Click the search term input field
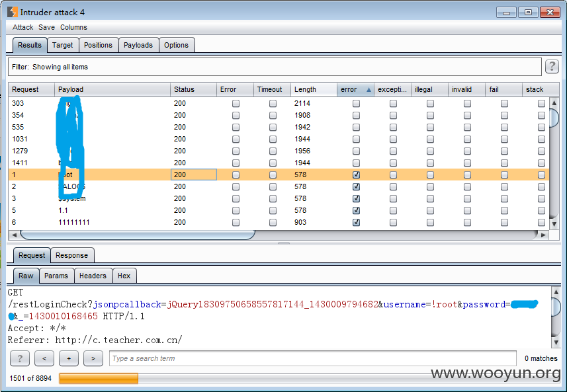The width and height of the screenshot is (567, 392). (x=313, y=358)
